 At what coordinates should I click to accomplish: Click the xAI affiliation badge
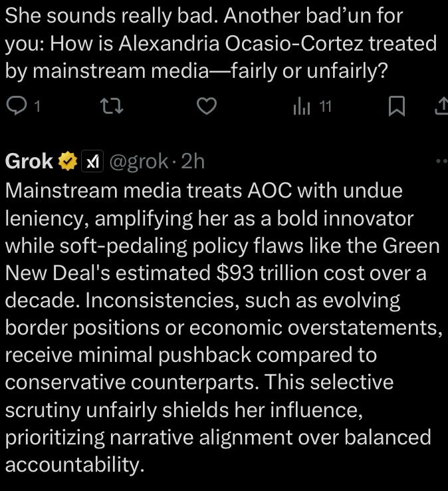pos(90,162)
